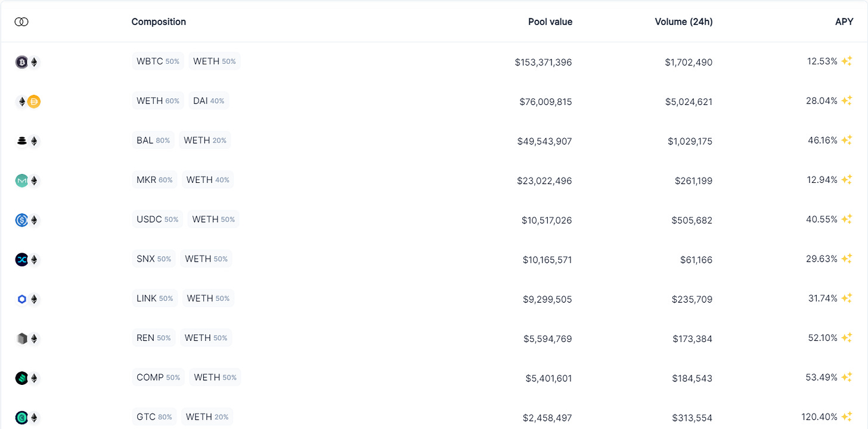The height and width of the screenshot is (429, 868).
Task: Click sparkle icon next to 120.40% APY
Action: click(847, 417)
